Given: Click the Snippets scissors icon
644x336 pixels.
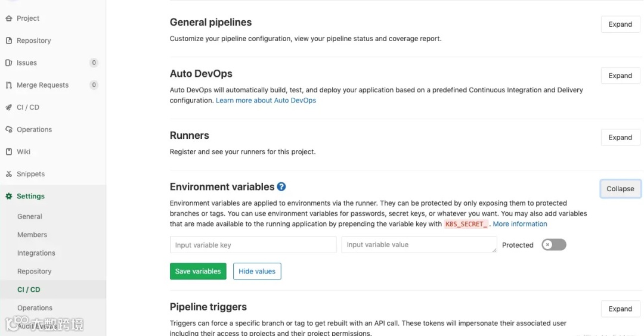Looking at the screenshot, I should [x=8, y=174].
